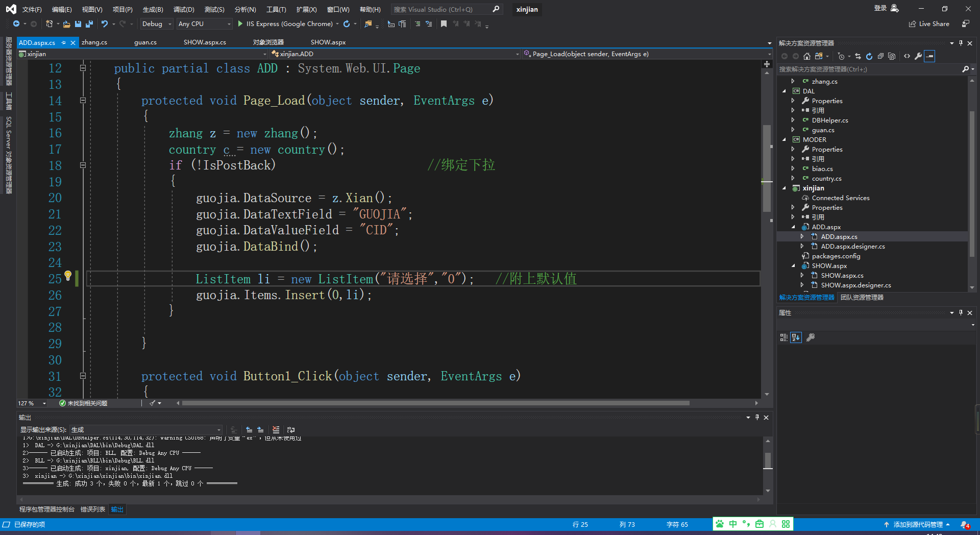This screenshot has height=535, width=980.
Task: Clear all output with the red X icon
Action: (276, 430)
